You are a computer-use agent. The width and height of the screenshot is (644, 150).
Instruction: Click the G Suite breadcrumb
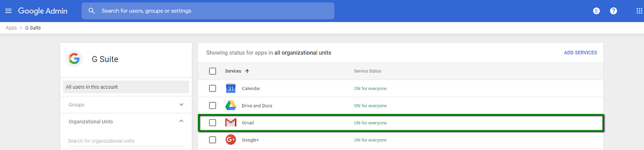(33, 28)
